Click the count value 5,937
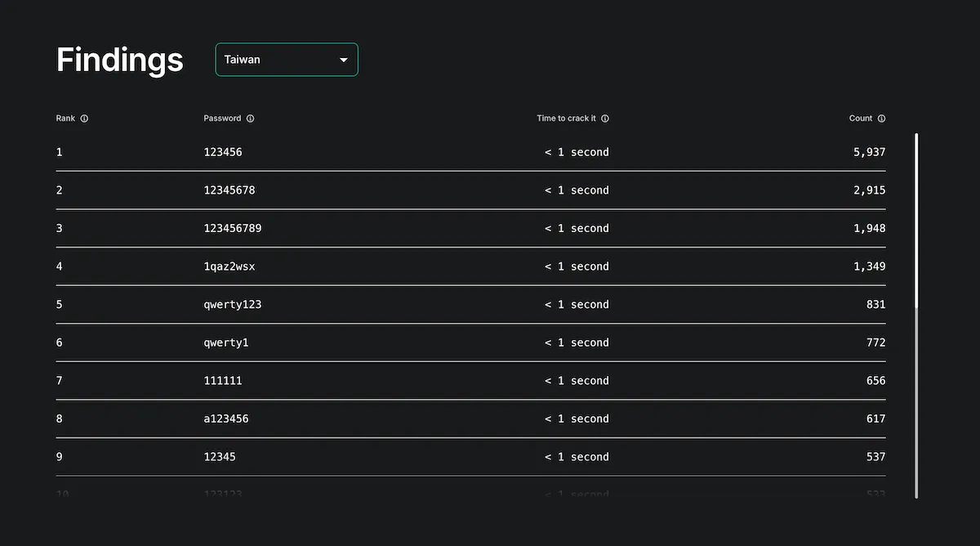980x546 pixels. click(870, 152)
